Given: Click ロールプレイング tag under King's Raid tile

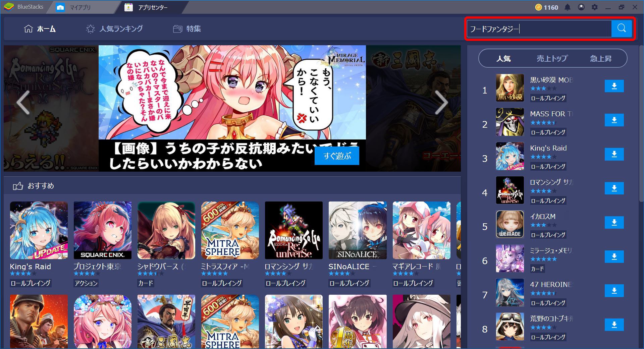Looking at the screenshot, I should 31,283.
